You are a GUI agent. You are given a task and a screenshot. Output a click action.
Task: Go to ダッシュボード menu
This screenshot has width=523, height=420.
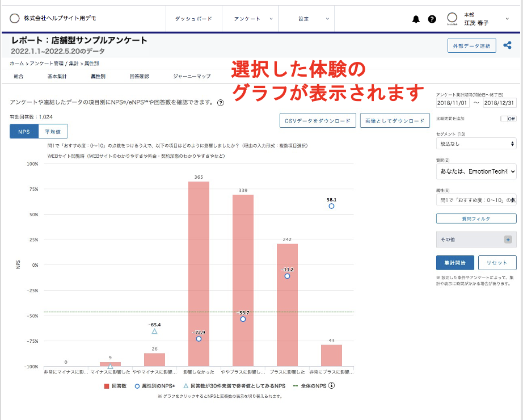194,19
